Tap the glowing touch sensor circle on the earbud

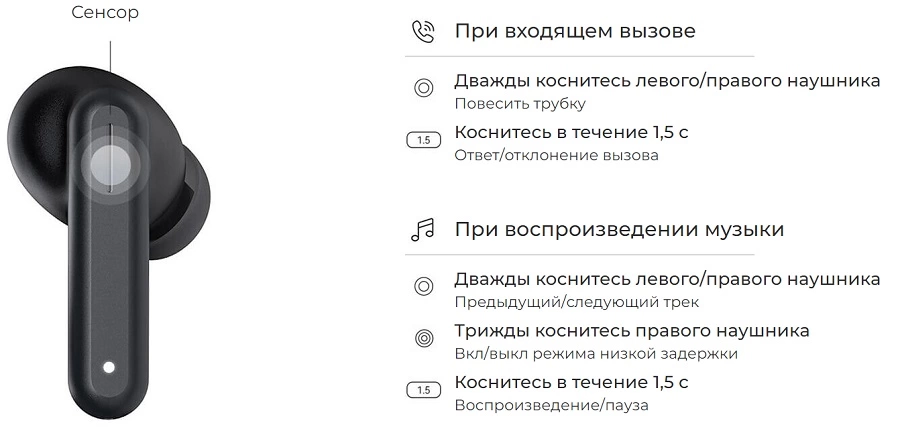(x=110, y=166)
